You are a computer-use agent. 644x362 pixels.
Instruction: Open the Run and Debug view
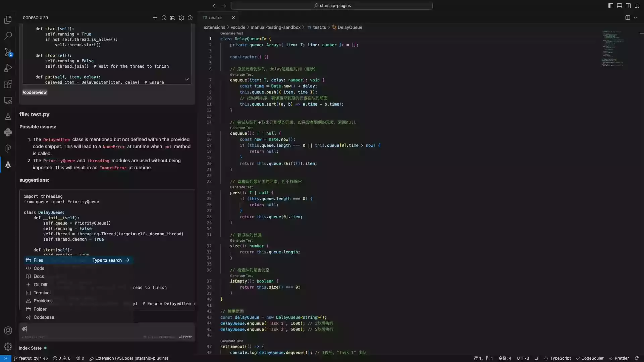[8, 68]
